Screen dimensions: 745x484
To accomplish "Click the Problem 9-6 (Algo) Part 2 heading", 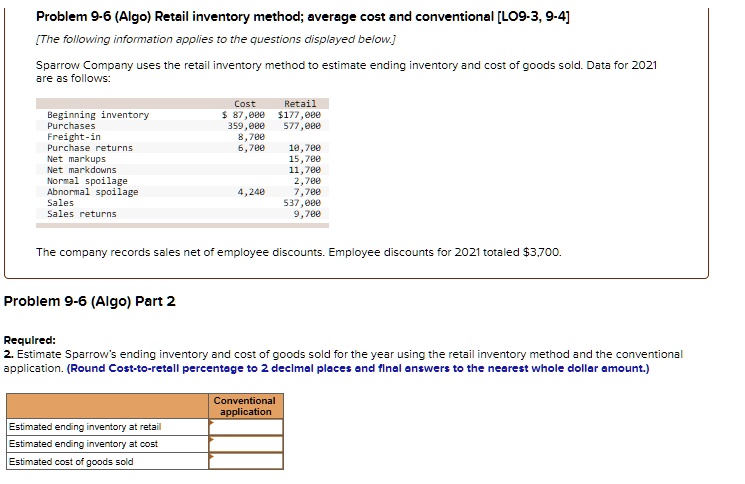I will coord(89,301).
